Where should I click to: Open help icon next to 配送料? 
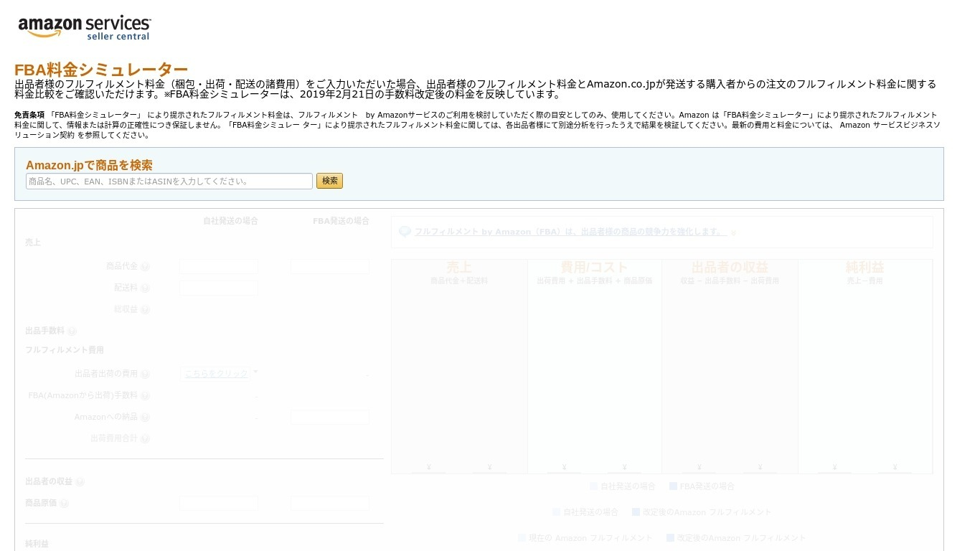pyautogui.click(x=145, y=288)
